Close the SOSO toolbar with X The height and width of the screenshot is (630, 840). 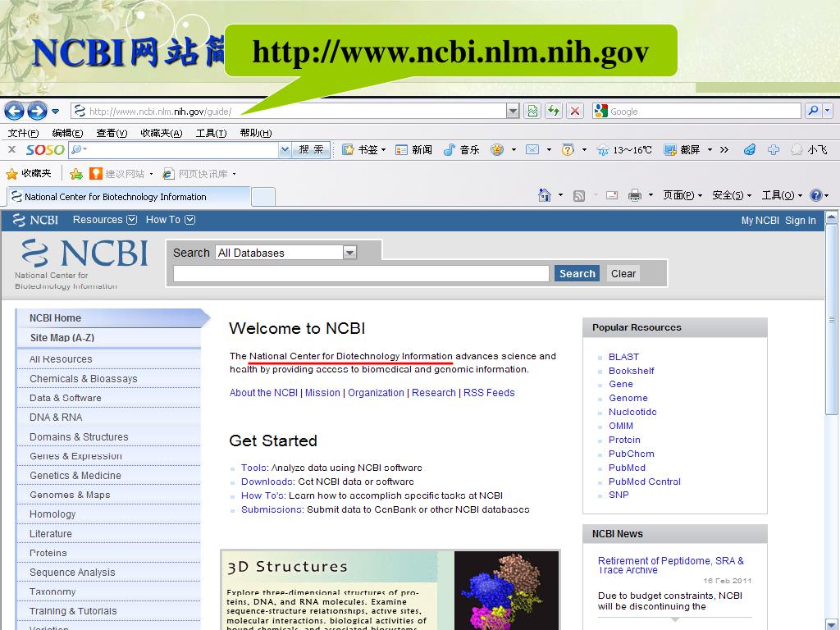(x=11, y=149)
